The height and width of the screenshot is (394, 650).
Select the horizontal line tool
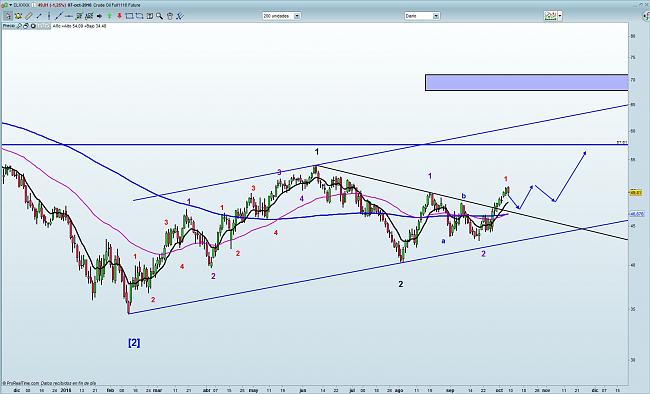69,16
